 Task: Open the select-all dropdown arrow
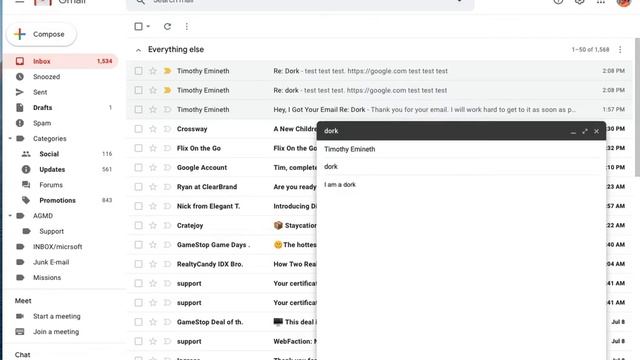pyautogui.click(x=148, y=27)
